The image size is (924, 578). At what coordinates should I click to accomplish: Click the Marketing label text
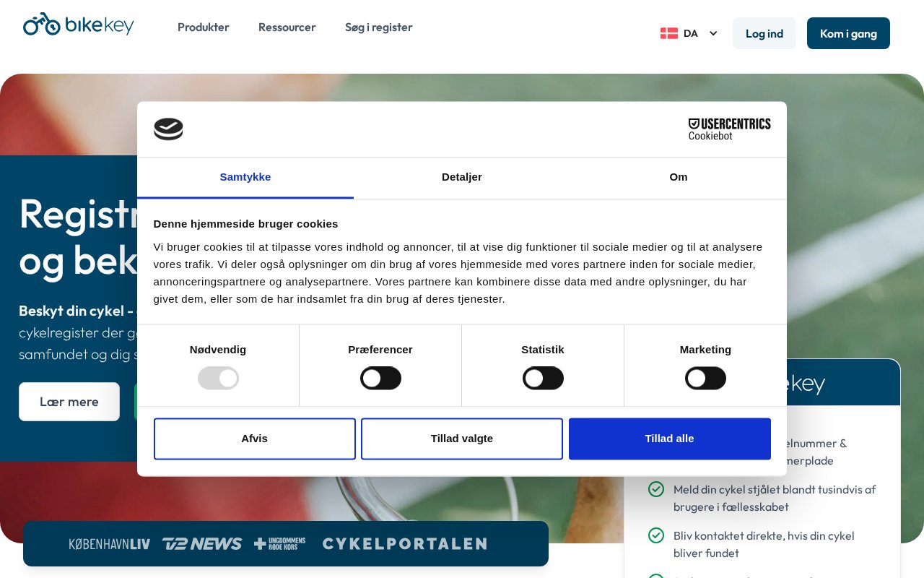[x=705, y=350]
